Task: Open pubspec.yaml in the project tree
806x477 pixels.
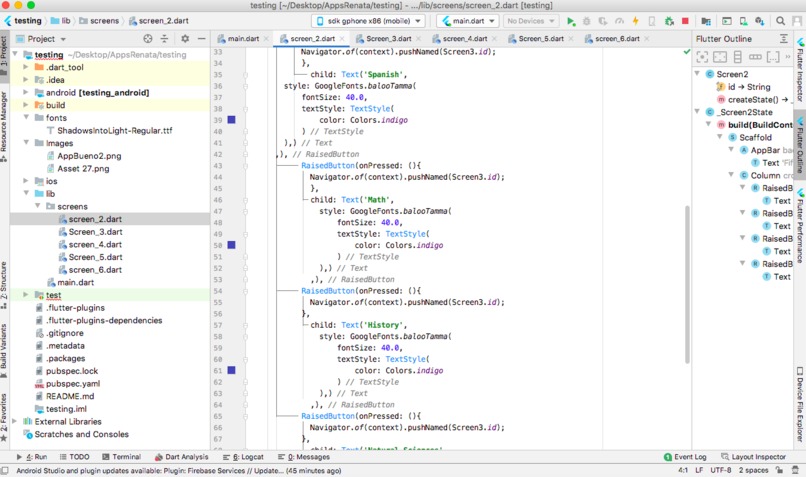Action: (73, 383)
